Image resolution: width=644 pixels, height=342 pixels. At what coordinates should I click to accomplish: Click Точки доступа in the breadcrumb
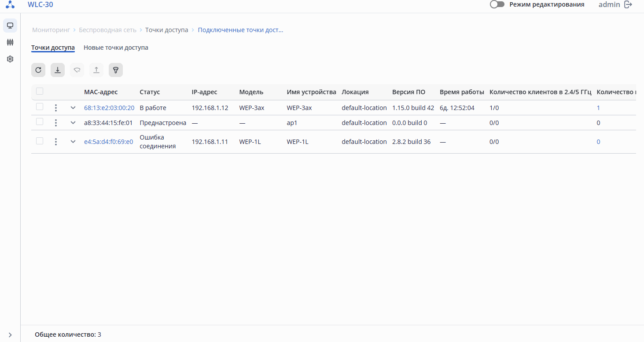(166, 30)
